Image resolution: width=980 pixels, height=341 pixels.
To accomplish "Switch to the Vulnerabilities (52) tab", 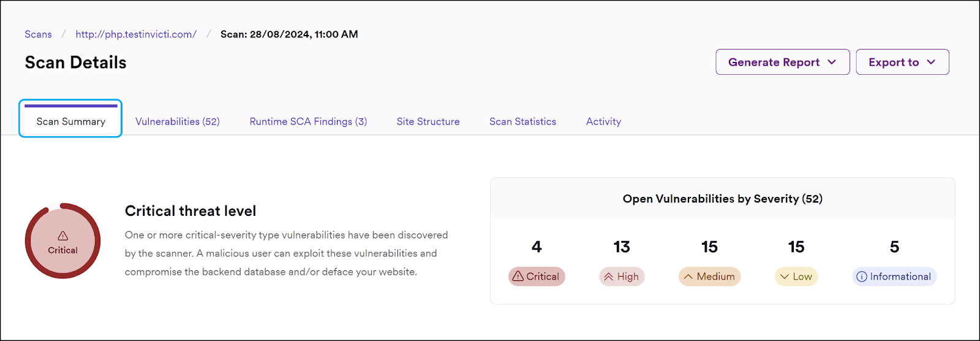I will tap(178, 121).
